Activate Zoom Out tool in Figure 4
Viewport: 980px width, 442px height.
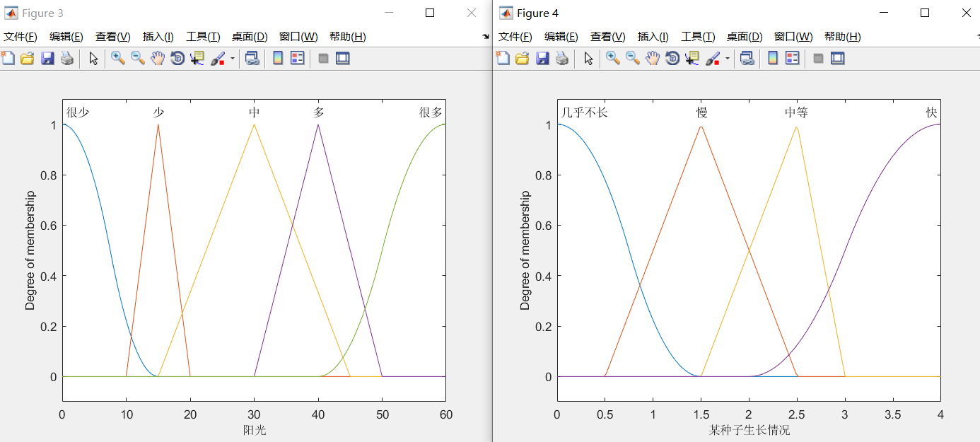point(633,59)
